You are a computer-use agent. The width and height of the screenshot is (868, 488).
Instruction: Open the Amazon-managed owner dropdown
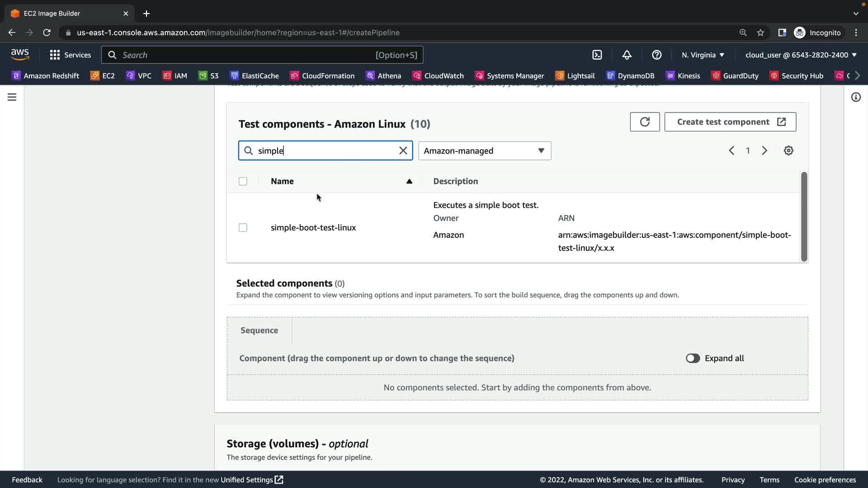click(485, 150)
